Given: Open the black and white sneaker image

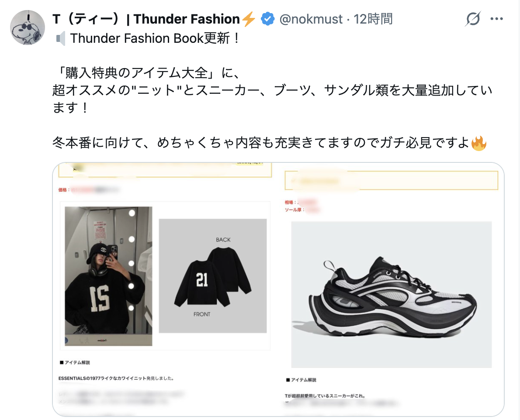Looking at the screenshot, I should tap(392, 294).
